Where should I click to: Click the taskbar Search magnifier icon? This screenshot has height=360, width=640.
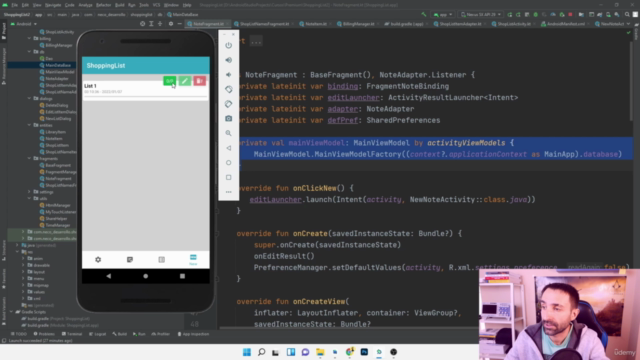tap(262, 352)
